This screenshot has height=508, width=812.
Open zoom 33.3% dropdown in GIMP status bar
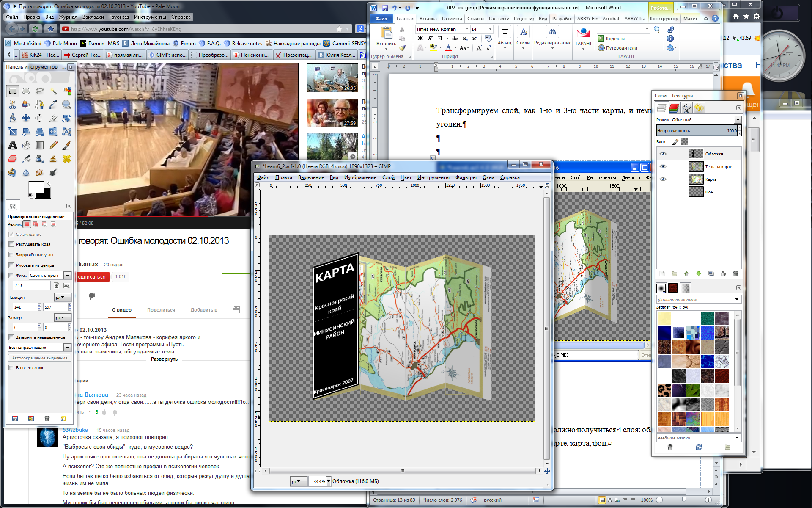[329, 481]
